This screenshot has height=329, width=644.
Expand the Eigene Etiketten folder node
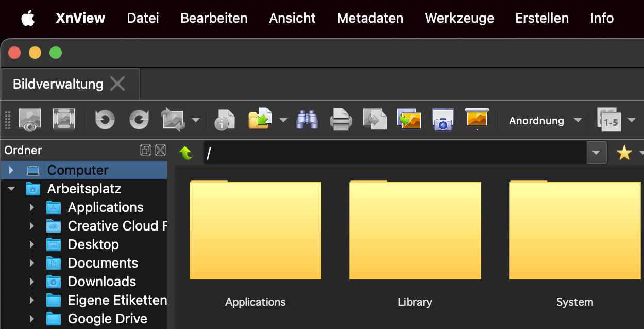(x=32, y=300)
